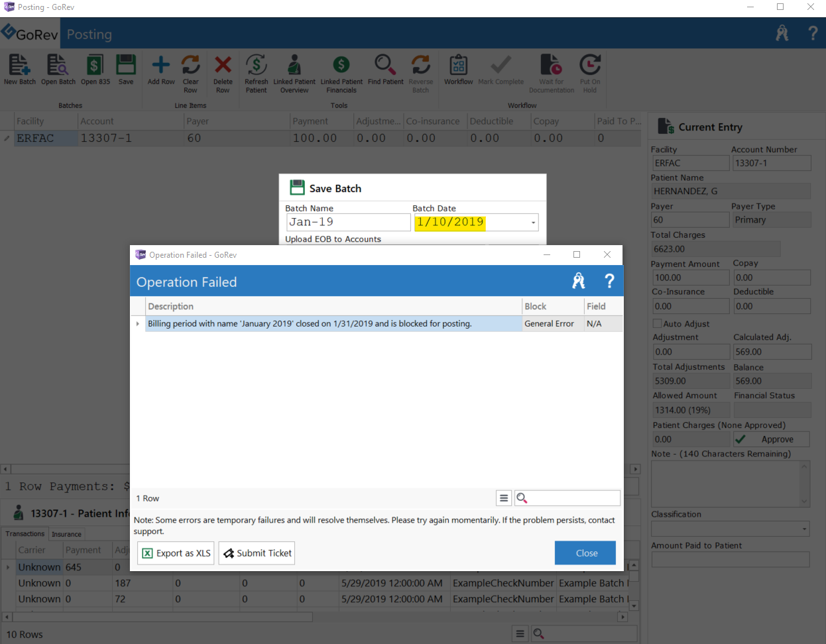Click the bottom search box beside 10 Rows
This screenshot has height=644, width=826.
tap(584, 634)
